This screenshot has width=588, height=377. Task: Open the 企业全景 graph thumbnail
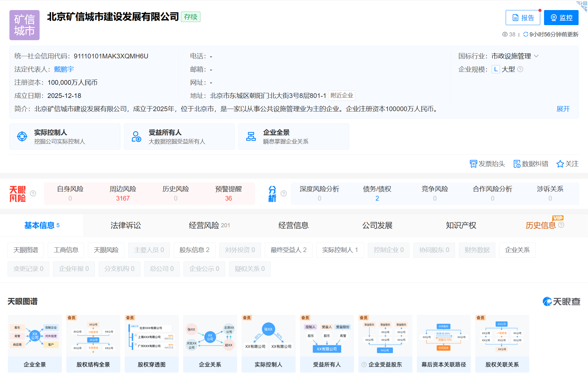(x=35, y=344)
